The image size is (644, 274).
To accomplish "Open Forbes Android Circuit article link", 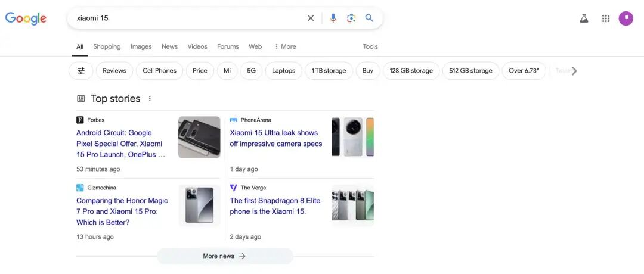I will (x=121, y=144).
